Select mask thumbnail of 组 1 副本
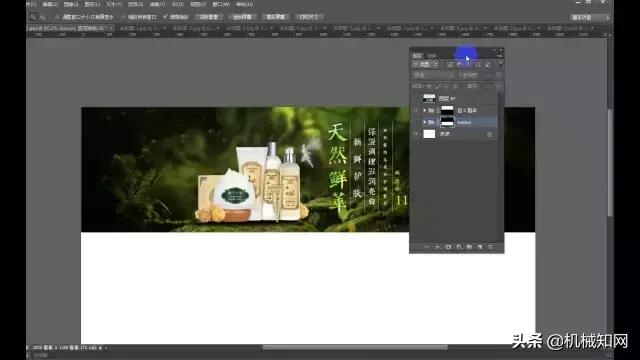The image size is (640, 360). pyautogui.click(x=447, y=110)
